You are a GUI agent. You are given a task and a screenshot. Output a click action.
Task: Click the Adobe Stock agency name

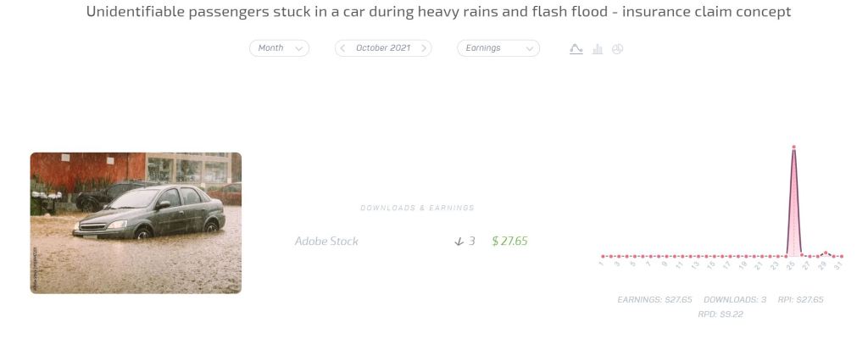tap(326, 242)
